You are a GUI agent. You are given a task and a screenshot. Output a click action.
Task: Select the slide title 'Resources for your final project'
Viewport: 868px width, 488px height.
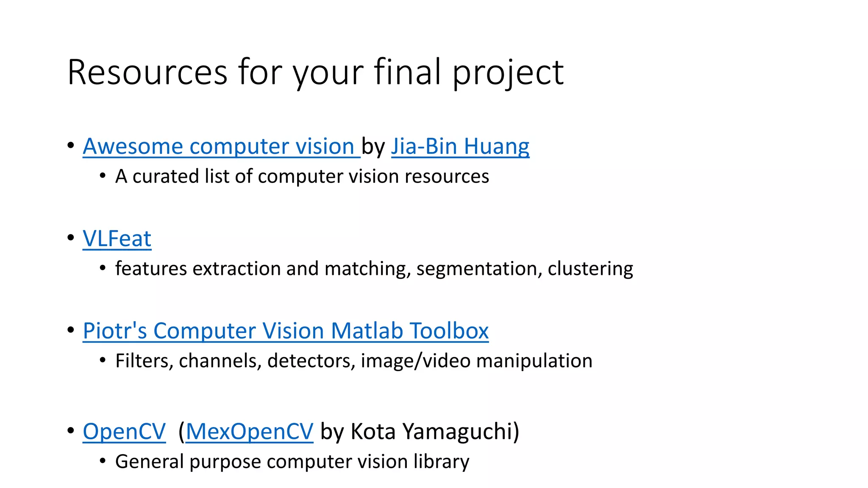tap(315, 72)
